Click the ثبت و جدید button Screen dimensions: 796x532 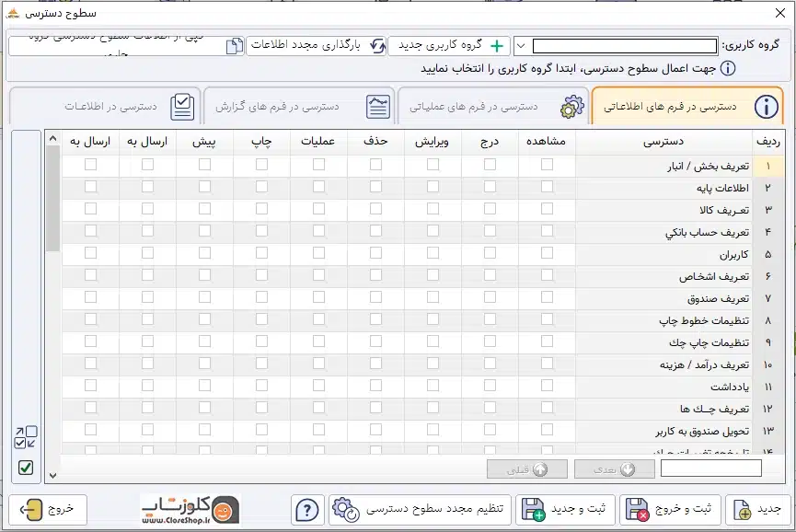(x=565, y=510)
